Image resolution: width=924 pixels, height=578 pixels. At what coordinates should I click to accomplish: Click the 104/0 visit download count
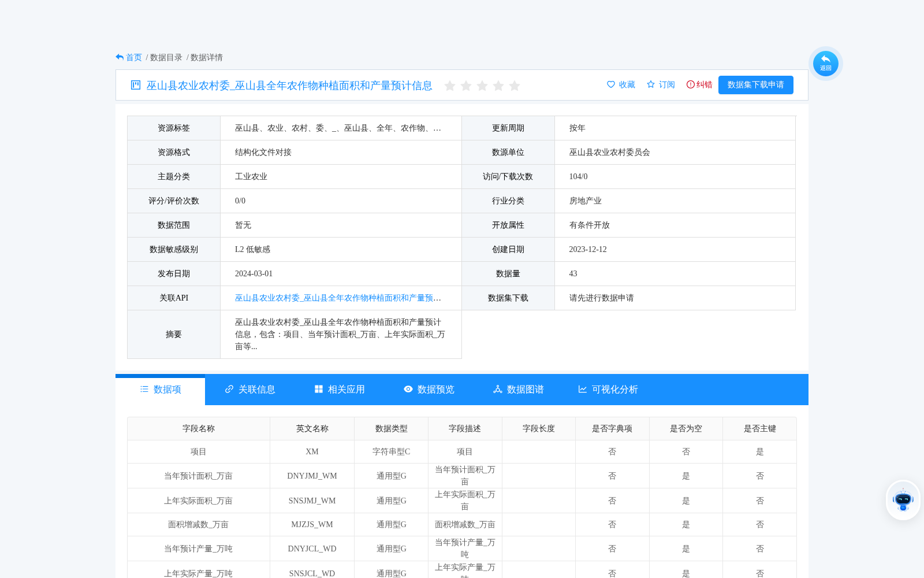[x=579, y=177]
